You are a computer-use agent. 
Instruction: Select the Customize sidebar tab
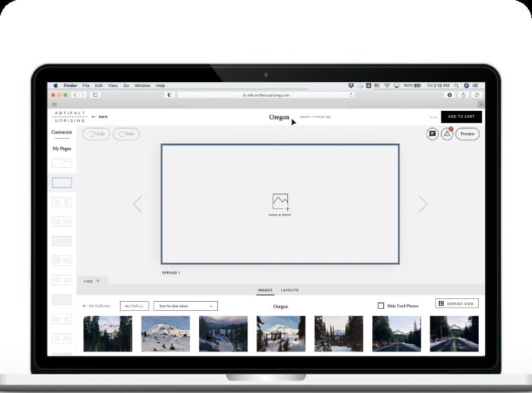62,132
